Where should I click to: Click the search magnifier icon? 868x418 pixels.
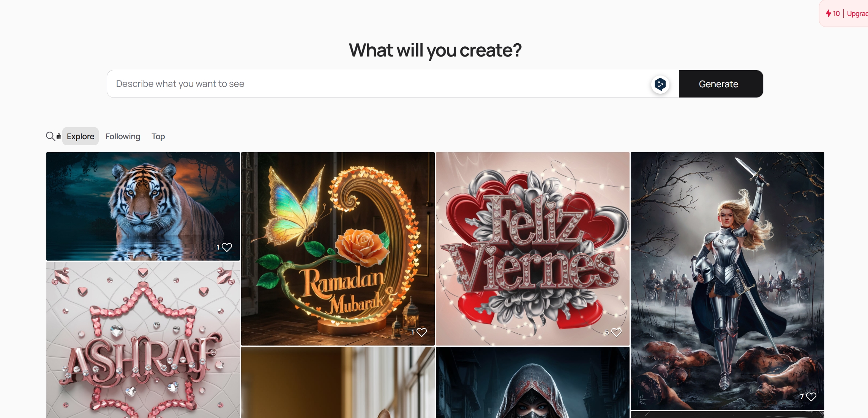[x=50, y=136]
